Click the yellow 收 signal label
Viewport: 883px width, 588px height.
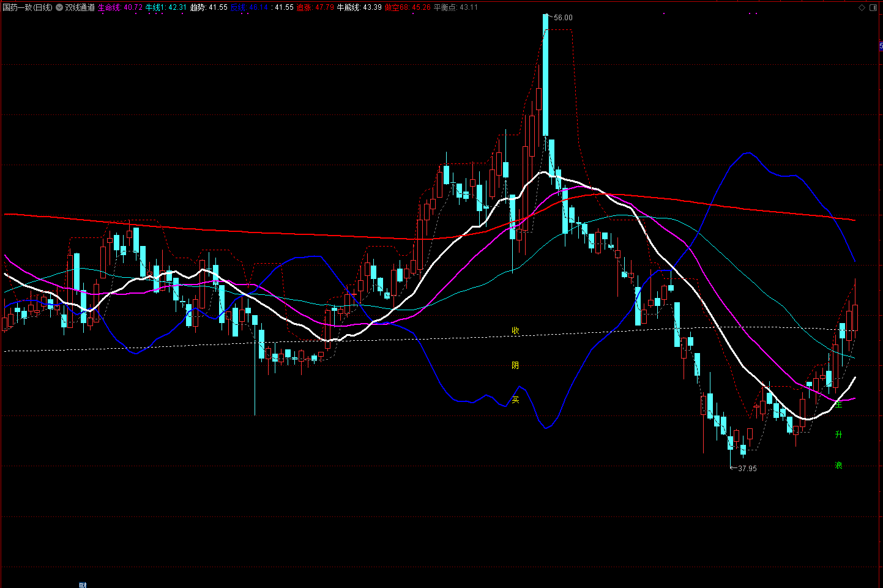(515, 330)
